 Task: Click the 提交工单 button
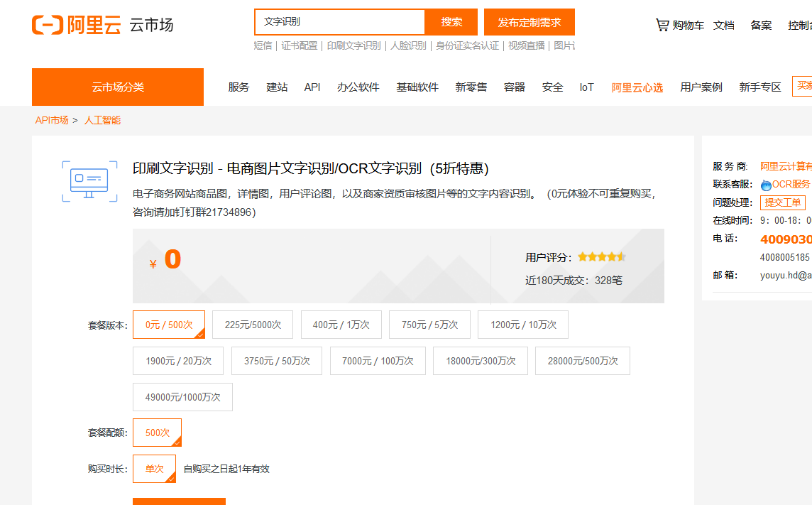[782, 202]
